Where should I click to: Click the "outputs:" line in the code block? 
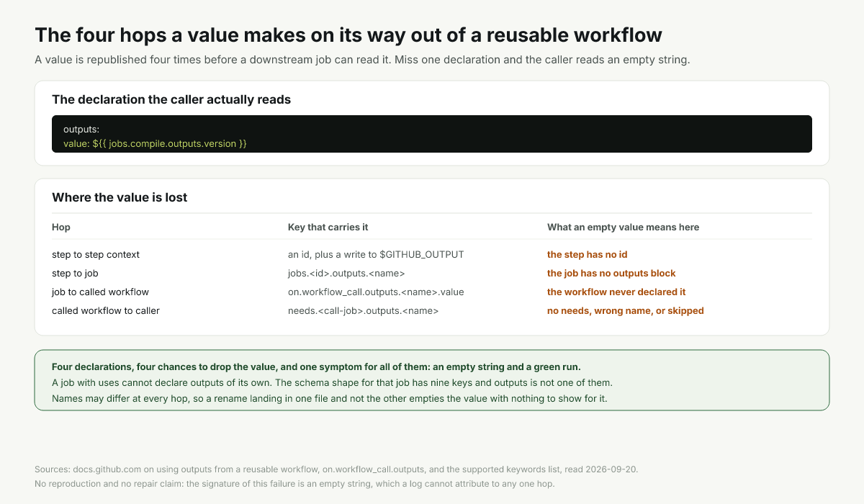[x=81, y=130]
